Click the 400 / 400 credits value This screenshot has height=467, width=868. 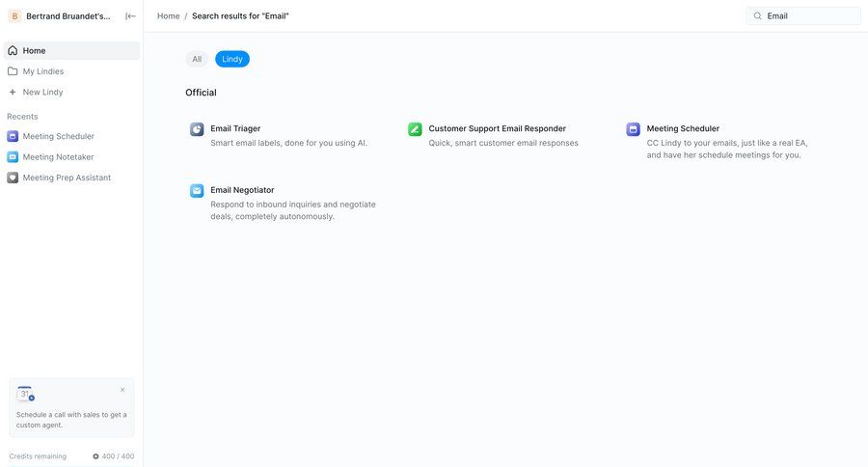coord(118,456)
